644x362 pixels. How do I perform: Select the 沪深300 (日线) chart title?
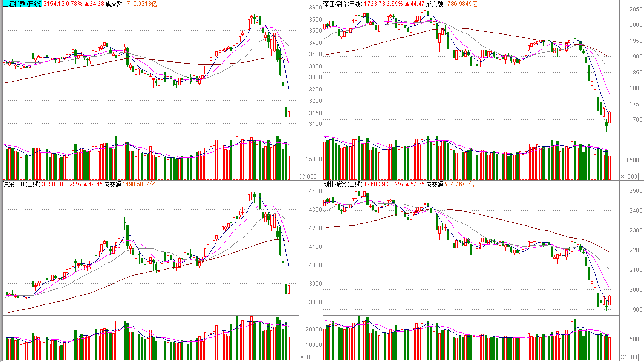[x=21, y=184]
